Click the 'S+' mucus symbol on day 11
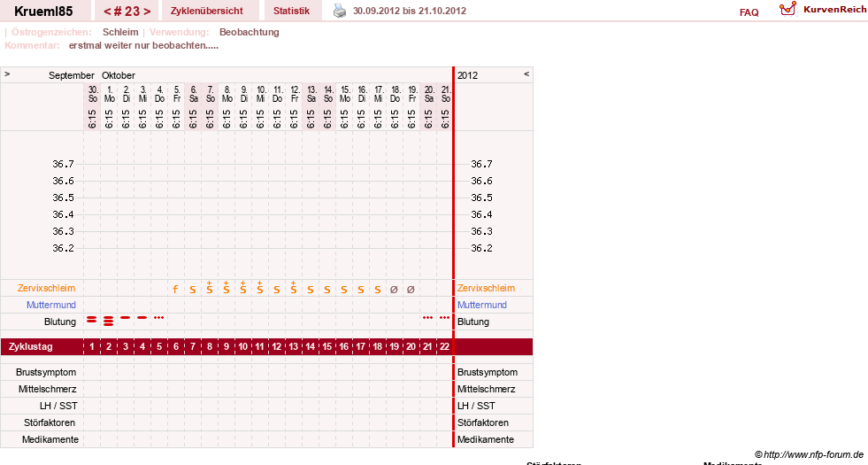868x465 pixels. (x=259, y=287)
